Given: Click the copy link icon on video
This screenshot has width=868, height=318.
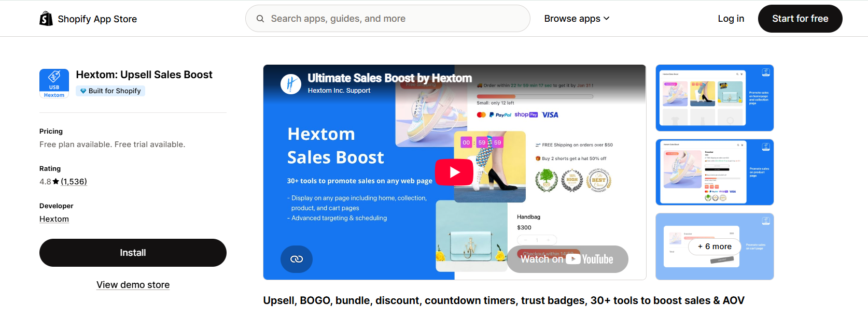Looking at the screenshot, I should click(297, 259).
